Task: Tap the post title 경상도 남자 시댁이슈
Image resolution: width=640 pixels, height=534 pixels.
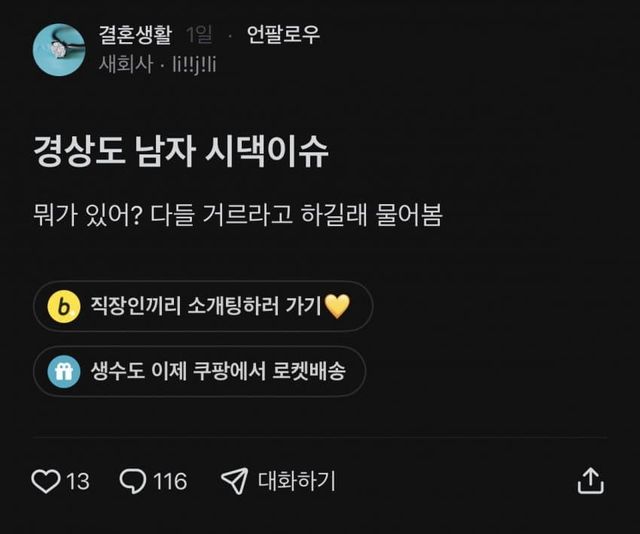Action: (181, 151)
